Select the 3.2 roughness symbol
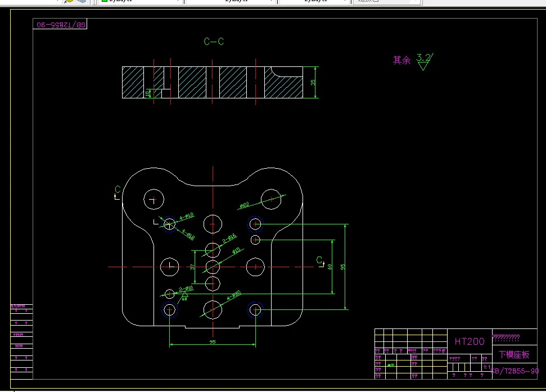 tap(425, 62)
